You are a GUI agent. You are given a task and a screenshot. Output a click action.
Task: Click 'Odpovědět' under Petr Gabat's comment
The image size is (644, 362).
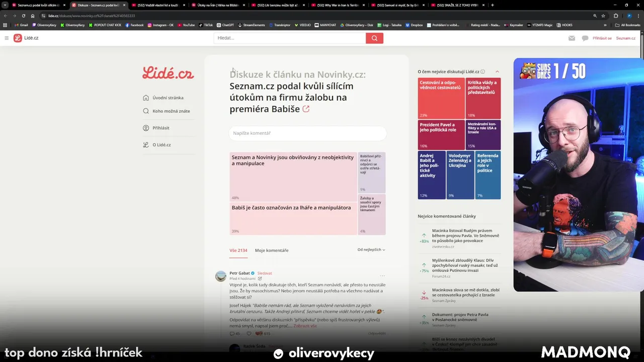coord(377,333)
